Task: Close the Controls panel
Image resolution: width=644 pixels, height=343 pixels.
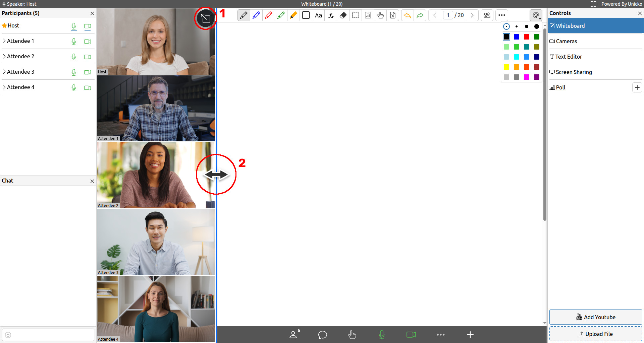Action: tap(640, 13)
